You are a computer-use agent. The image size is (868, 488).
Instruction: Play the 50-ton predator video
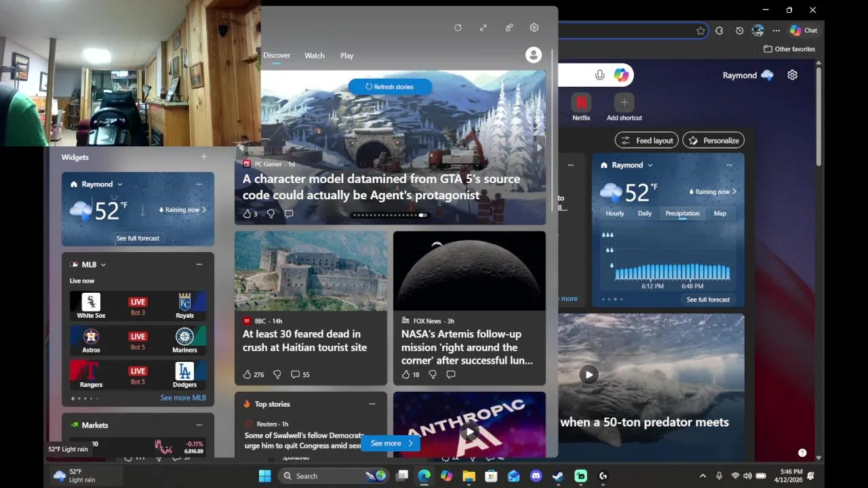[589, 374]
